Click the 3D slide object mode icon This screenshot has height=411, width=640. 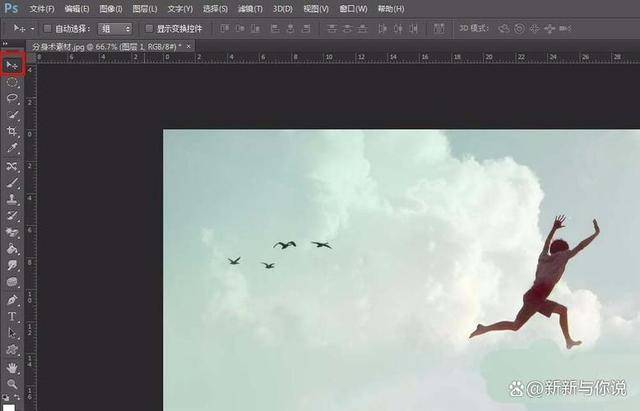click(549, 29)
